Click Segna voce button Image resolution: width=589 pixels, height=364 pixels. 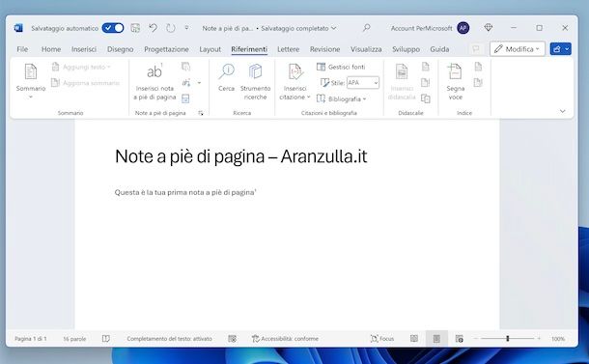coord(456,82)
